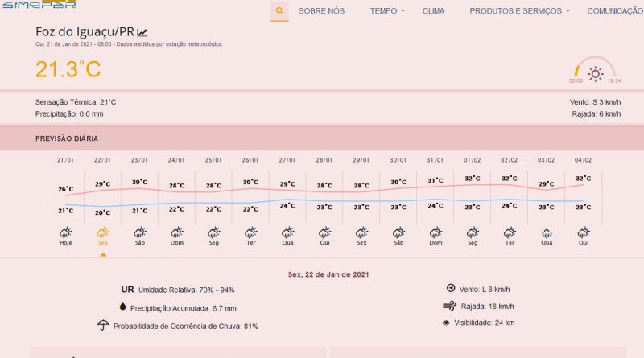644x358 pixels.
Task: Click the PREVISÃO DIÁRIA section header
Action: point(69,138)
